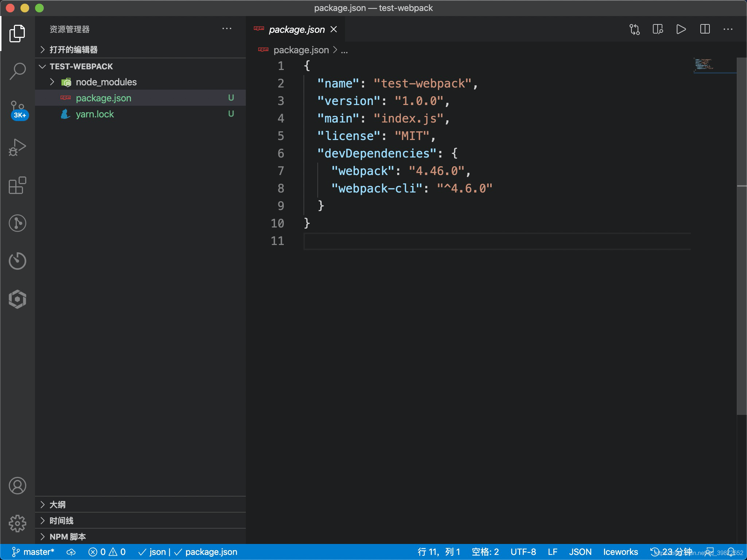Viewport: 747px width, 560px height.
Task: Place cursor on empty line 11
Action: (497, 241)
